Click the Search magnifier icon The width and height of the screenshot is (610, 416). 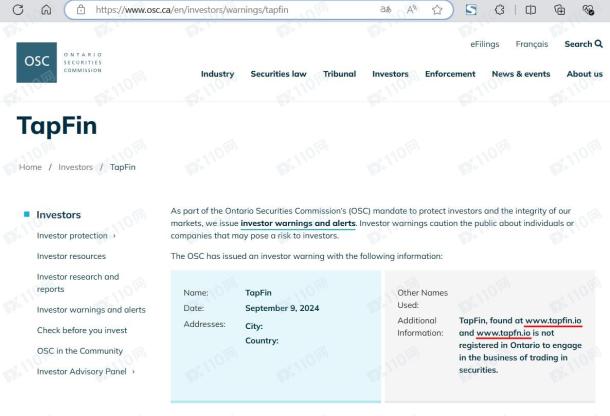click(599, 44)
